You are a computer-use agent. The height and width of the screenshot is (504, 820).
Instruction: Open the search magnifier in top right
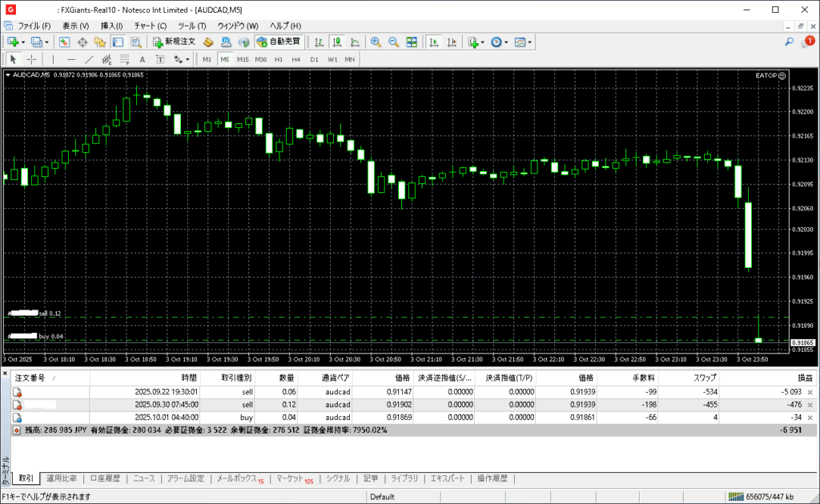click(x=789, y=42)
